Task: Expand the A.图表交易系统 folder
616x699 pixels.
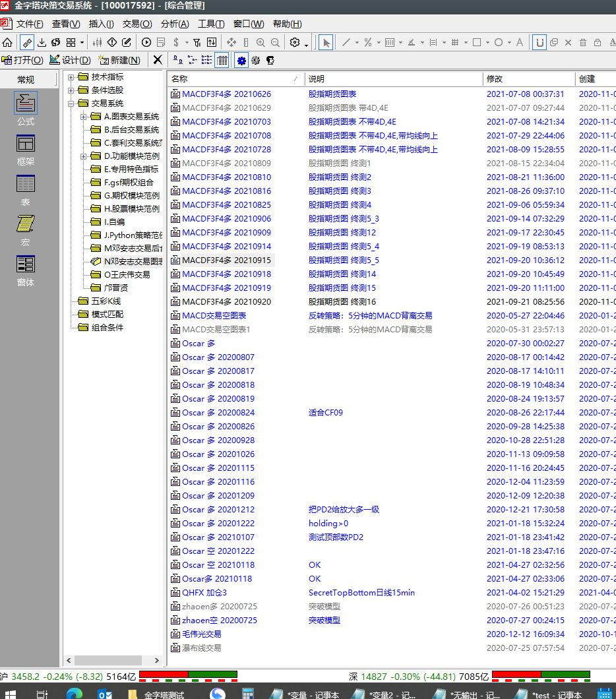Action: click(x=83, y=117)
